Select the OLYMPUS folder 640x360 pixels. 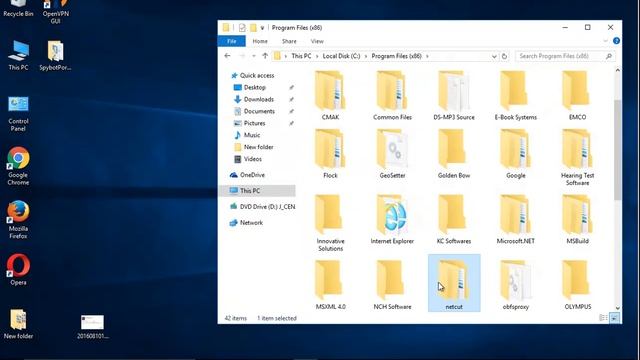(x=577, y=285)
